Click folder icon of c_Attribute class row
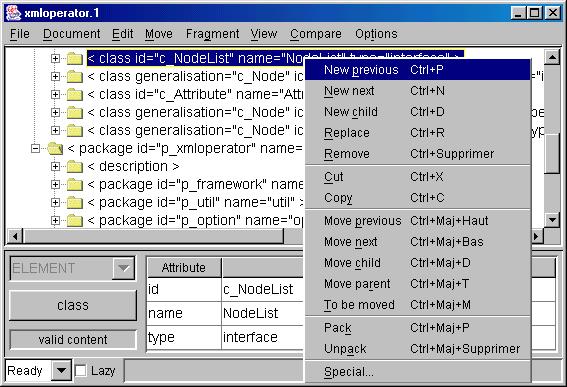The height and width of the screenshot is (387, 567). [75, 94]
